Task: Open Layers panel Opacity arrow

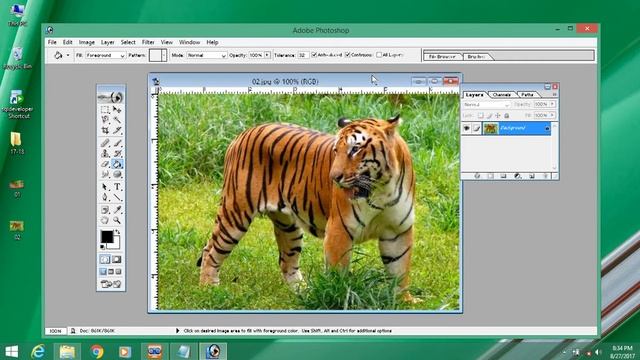Action: (x=552, y=104)
